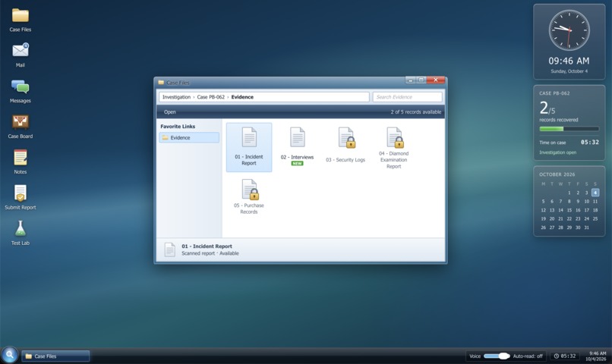Open the Submit Report desktop icon
612x364 pixels.
pyautogui.click(x=21, y=198)
